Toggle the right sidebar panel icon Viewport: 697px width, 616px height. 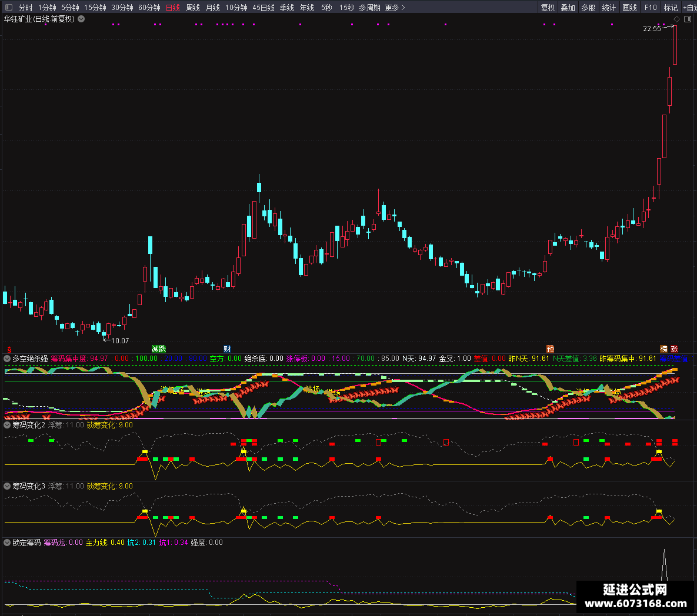[688, 19]
